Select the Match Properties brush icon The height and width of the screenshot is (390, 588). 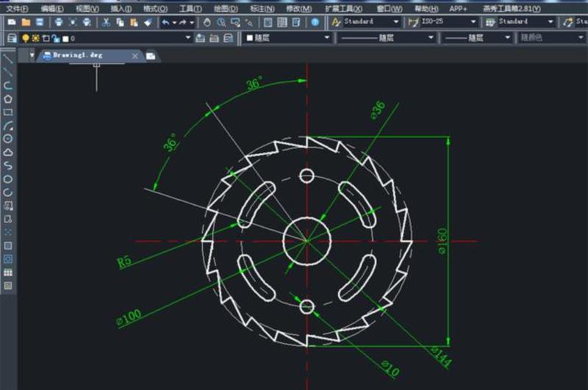tap(148, 23)
